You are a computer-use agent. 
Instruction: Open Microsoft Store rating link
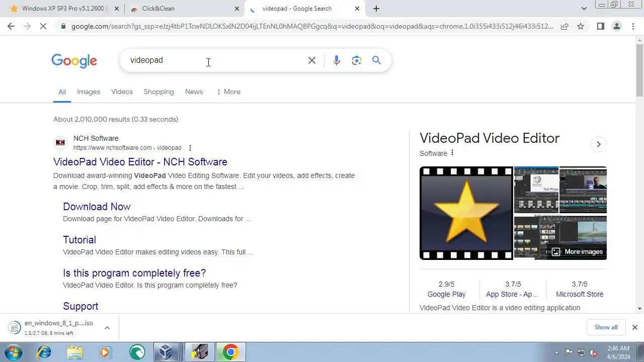580,294
